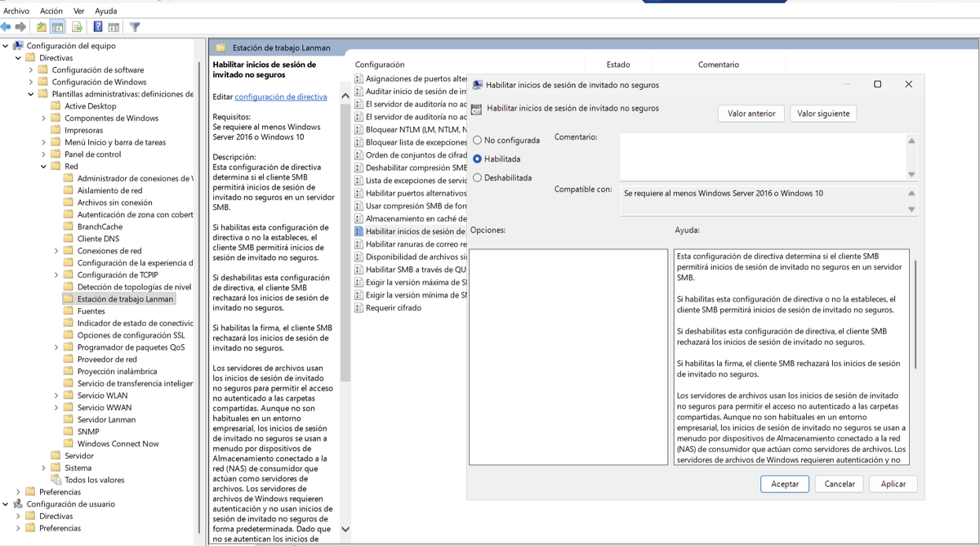
Task: Click the blue Back arrow in toolbar
Action: (x=7, y=27)
